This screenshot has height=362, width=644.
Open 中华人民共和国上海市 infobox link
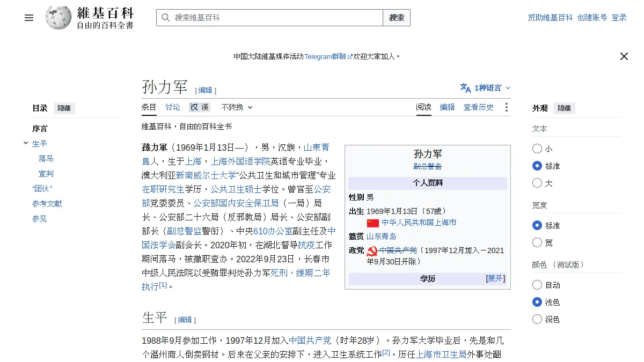[x=419, y=223]
